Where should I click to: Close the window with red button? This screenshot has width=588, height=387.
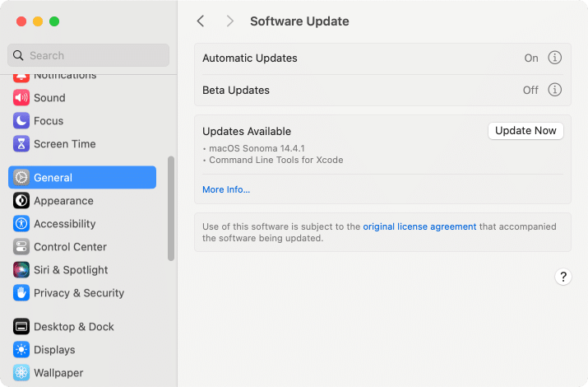click(21, 21)
